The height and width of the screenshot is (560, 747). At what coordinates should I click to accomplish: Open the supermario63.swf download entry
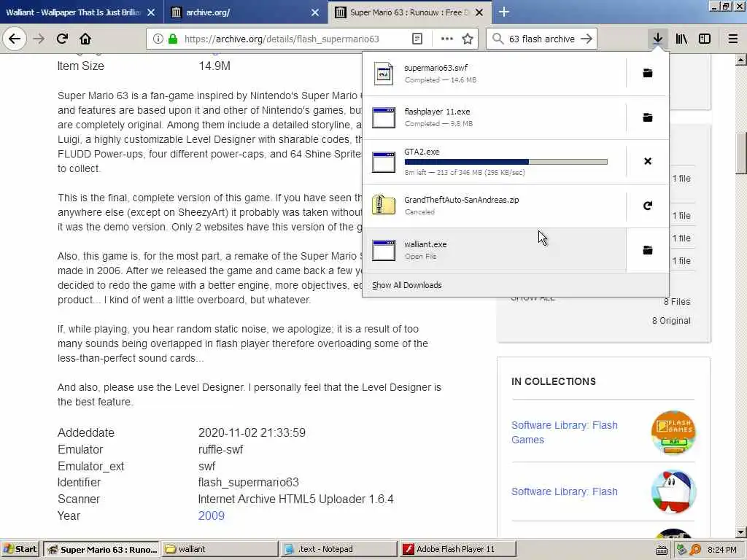coord(495,74)
